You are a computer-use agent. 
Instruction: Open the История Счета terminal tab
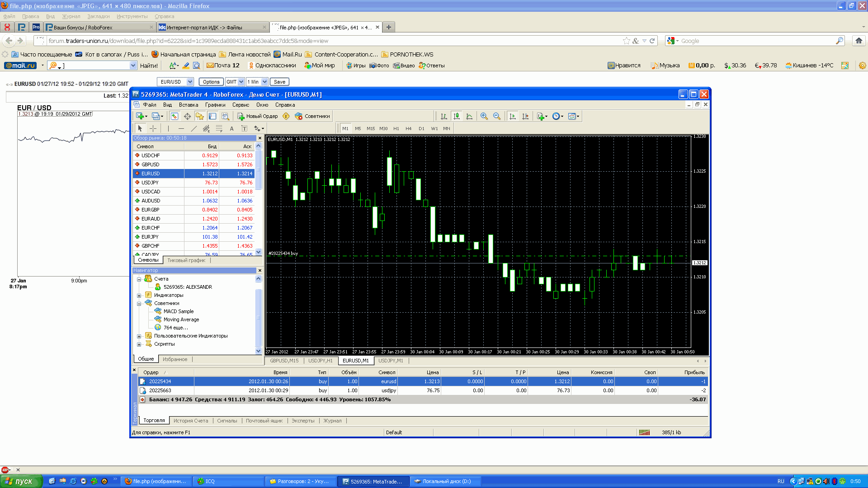(191, 421)
